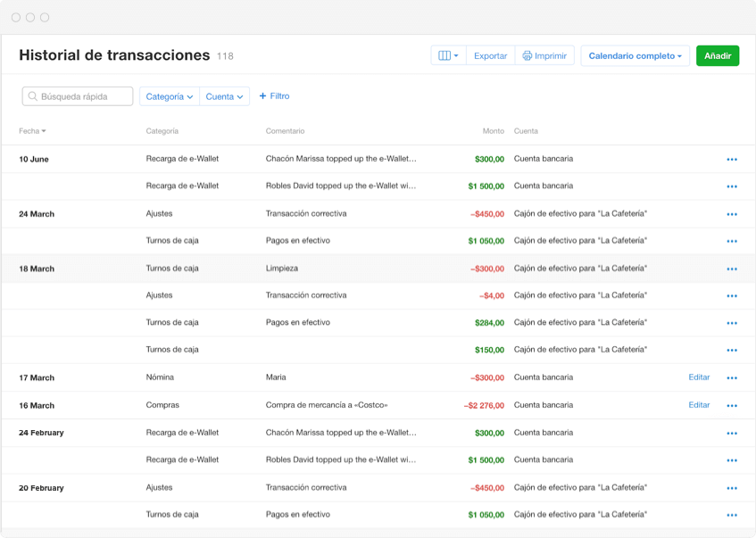Click the green Añadir button
This screenshot has width=756, height=538.
(x=718, y=56)
